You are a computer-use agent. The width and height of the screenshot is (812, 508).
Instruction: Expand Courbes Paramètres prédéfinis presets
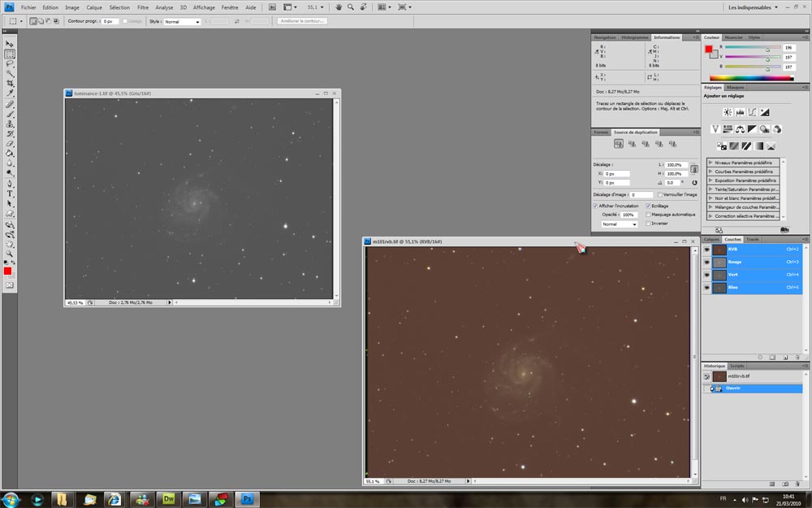click(711, 172)
